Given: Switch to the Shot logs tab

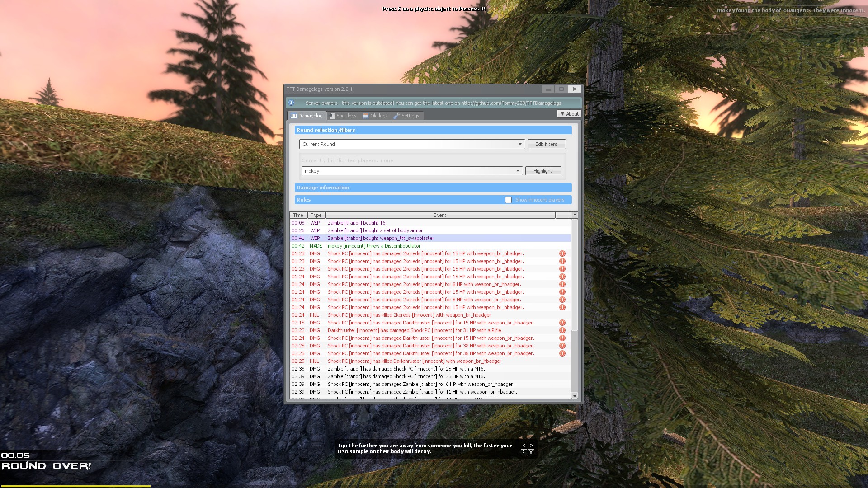Looking at the screenshot, I should pos(343,116).
